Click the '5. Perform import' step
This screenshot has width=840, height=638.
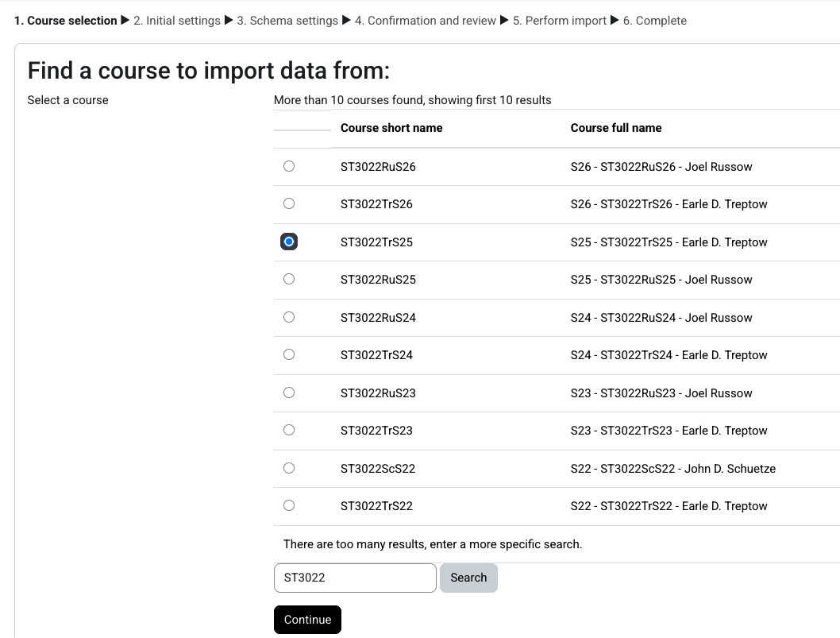click(x=559, y=21)
